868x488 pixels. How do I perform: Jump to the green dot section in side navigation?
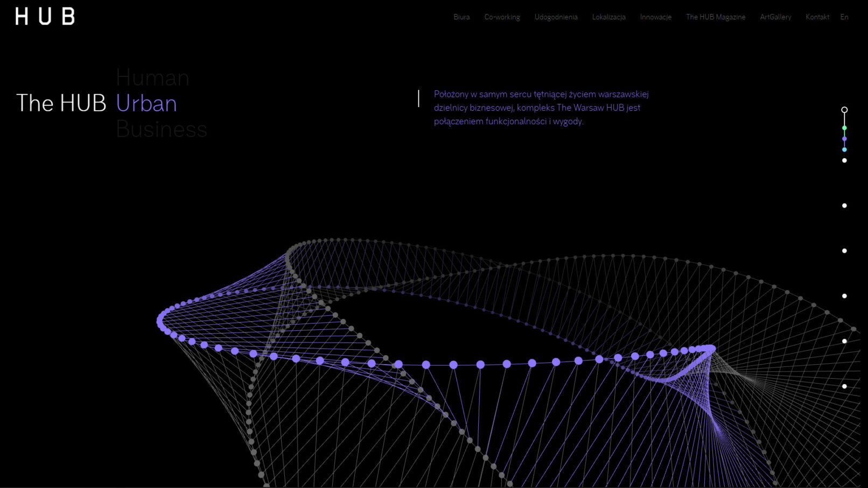(844, 128)
